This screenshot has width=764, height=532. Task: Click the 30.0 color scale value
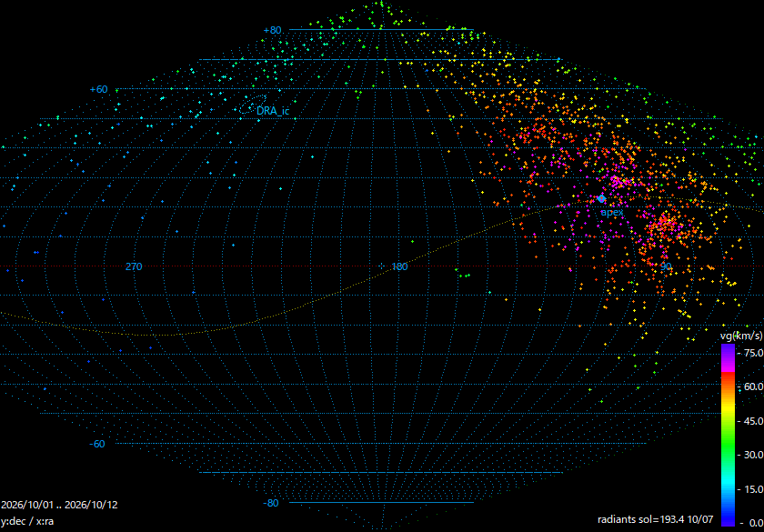point(753,455)
